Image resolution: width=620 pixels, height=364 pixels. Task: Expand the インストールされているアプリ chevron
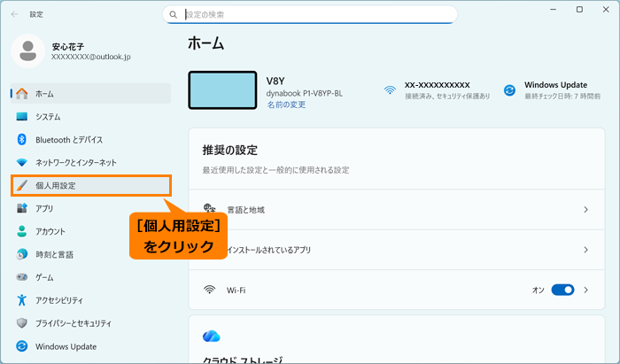tap(586, 250)
